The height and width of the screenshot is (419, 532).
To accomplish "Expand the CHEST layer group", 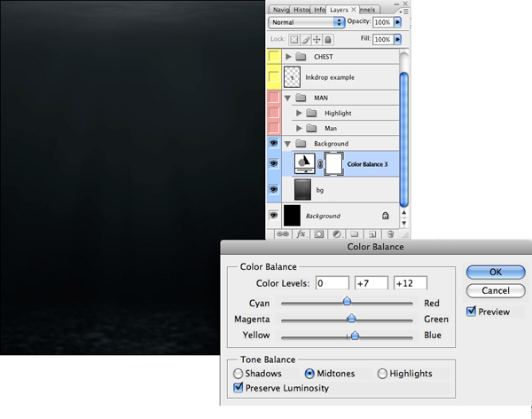I will pos(289,57).
